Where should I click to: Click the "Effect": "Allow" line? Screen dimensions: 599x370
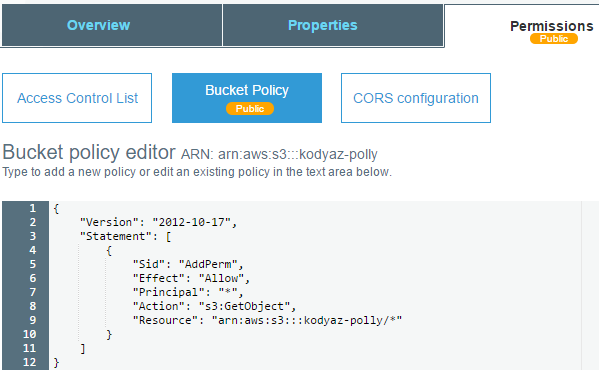pos(191,278)
